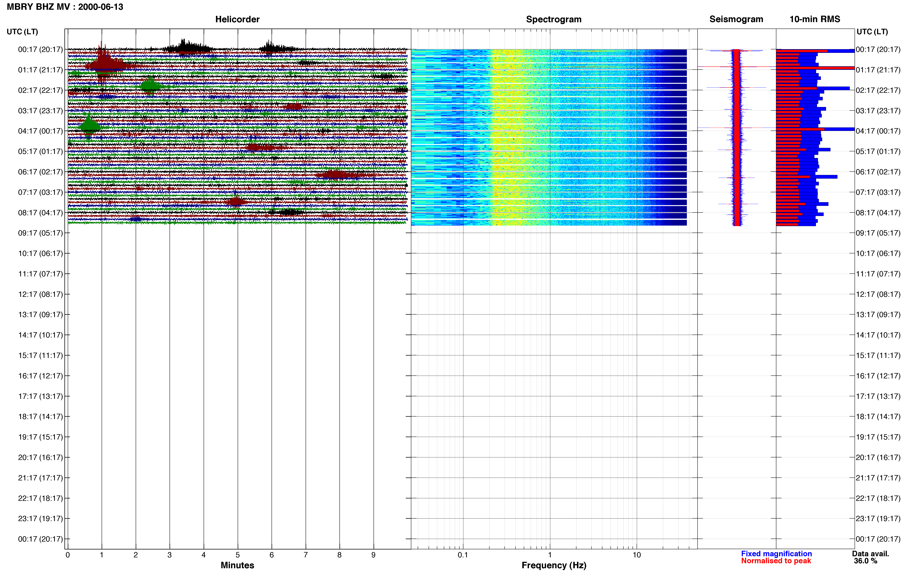This screenshot has height=578, width=924.
Task: Click RMS-side time label 02:17 (22:17)
Action: click(878, 90)
